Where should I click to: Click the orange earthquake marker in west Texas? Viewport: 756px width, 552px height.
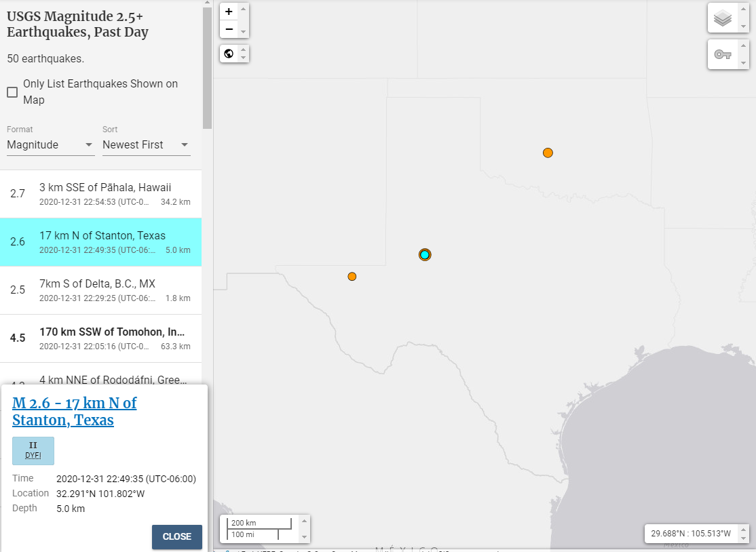pyautogui.click(x=352, y=276)
